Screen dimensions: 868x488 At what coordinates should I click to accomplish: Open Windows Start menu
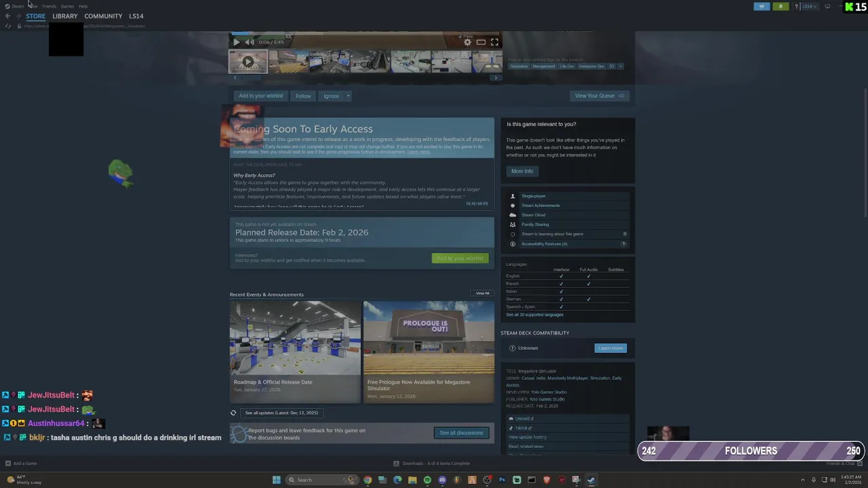tap(276, 480)
